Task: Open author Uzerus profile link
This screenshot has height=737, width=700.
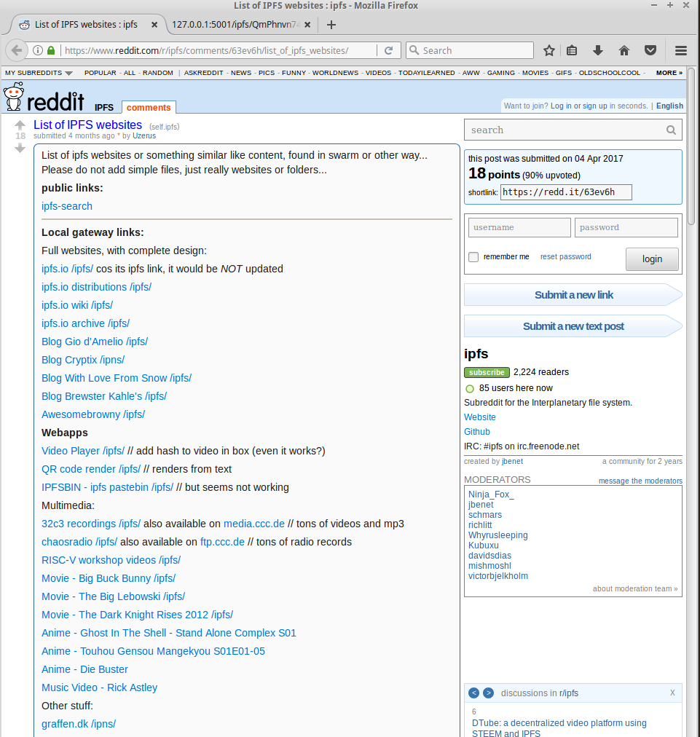Action: [143, 136]
